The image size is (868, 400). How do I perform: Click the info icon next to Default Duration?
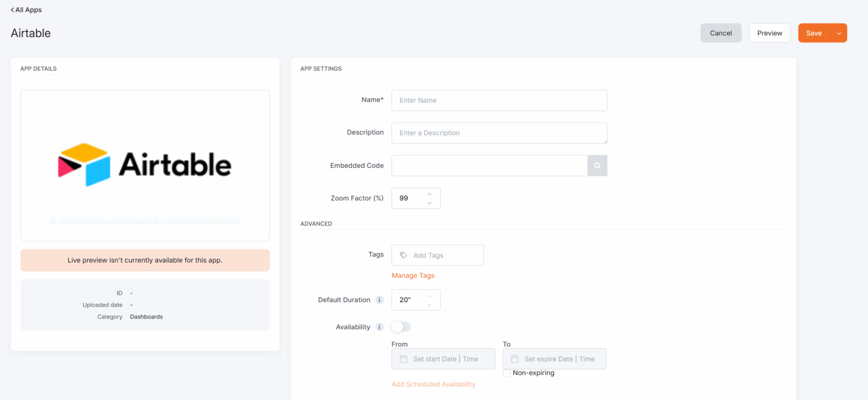(379, 299)
